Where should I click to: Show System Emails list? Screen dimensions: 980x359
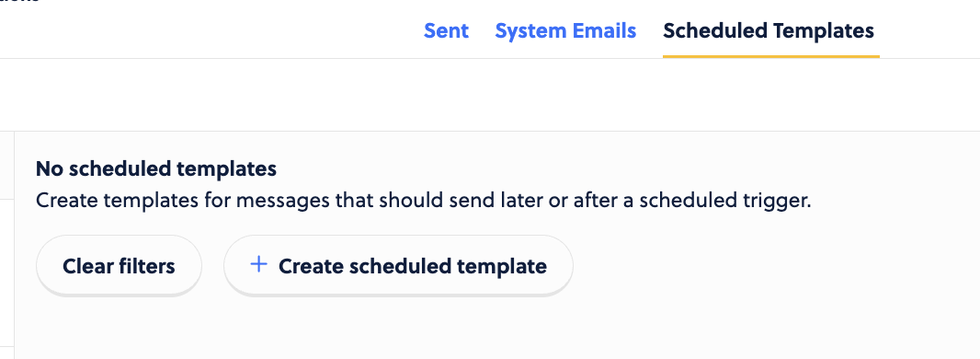click(x=565, y=30)
